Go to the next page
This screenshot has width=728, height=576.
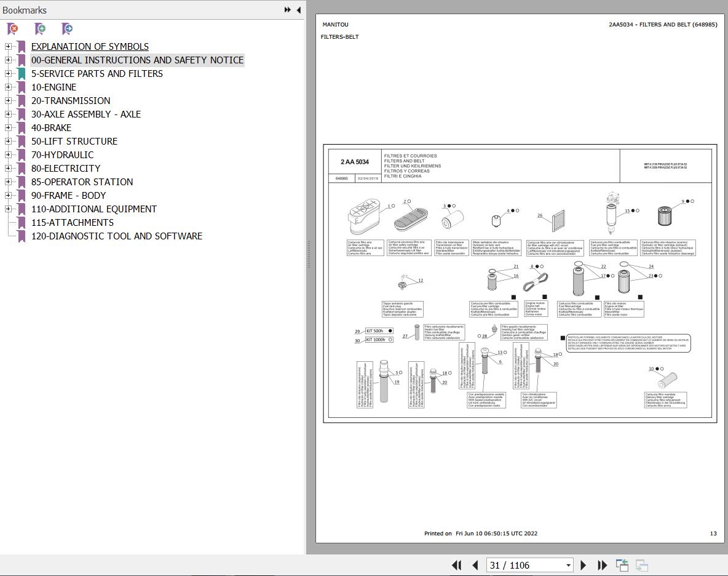584,565
